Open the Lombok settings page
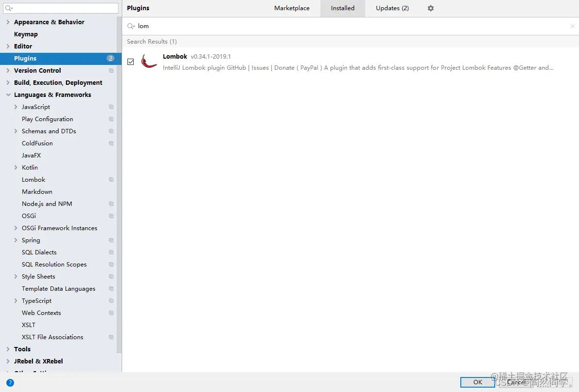 (33, 180)
